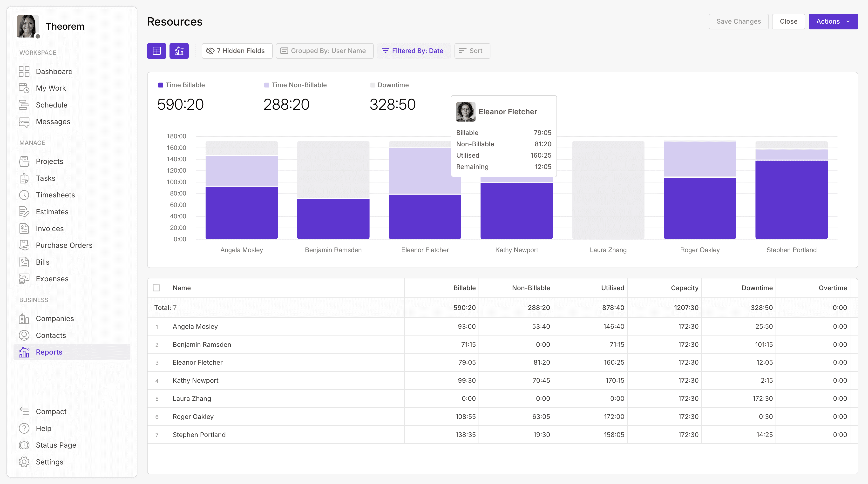Go to Reports in sidebar

pyautogui.click(x=49, y=352)
